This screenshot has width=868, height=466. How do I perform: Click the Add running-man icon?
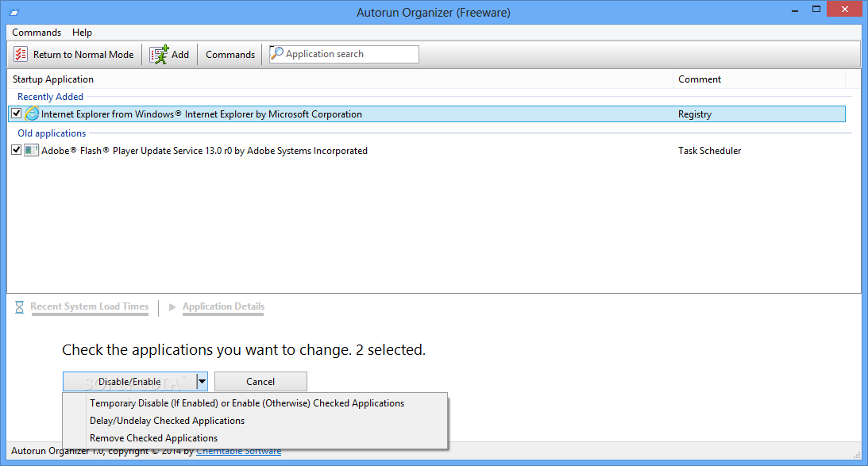(x=159, y=54)
